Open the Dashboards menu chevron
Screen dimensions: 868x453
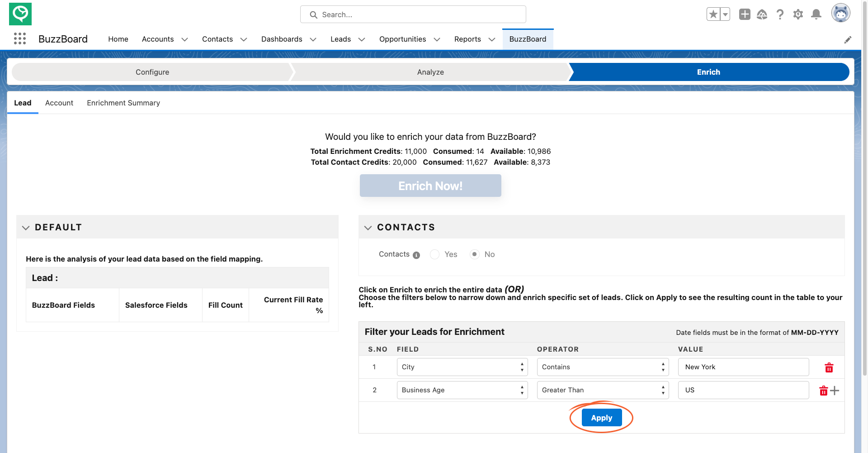tap(313, 39)
